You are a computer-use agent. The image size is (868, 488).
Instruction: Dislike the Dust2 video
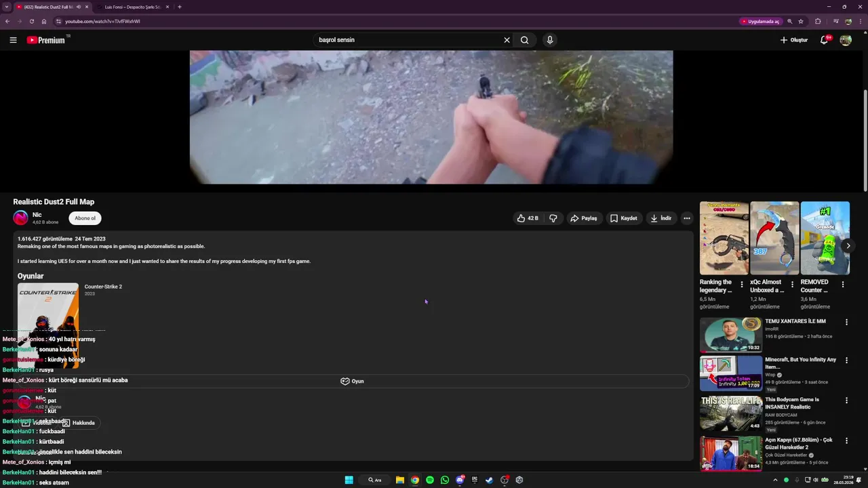click(x=553, y=218)
